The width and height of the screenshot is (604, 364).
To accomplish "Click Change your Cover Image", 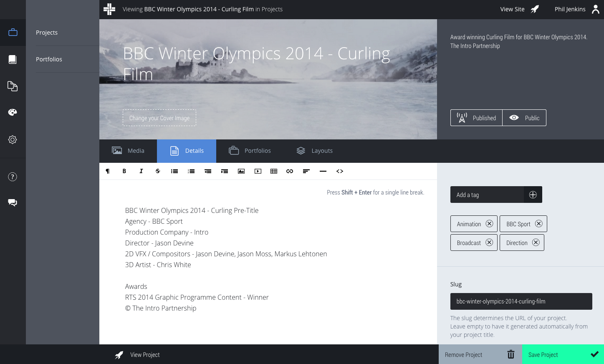I will pos(159,118).
